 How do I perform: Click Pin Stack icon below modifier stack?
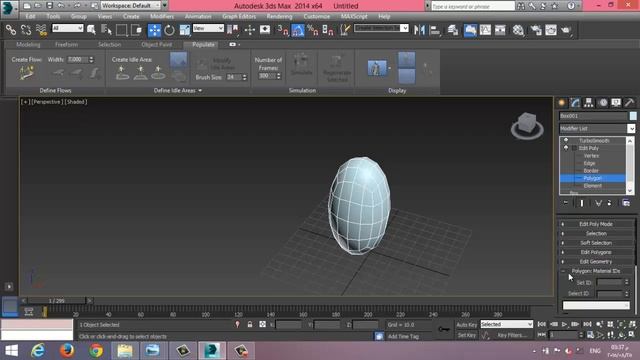[x=566, y=203]
